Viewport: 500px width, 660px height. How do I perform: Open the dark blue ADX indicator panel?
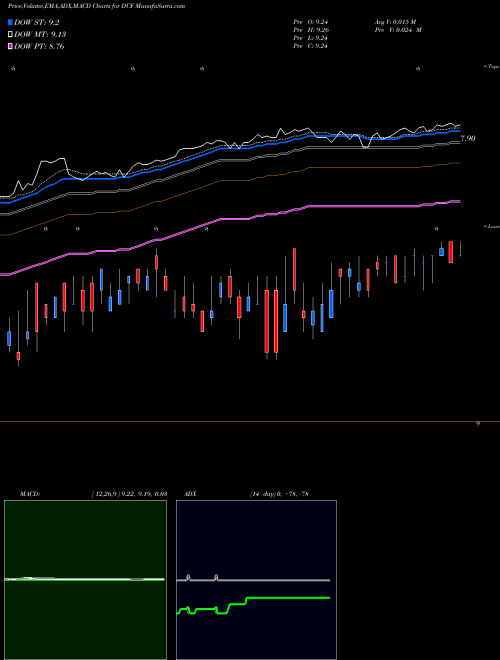[x=256, y=580]
